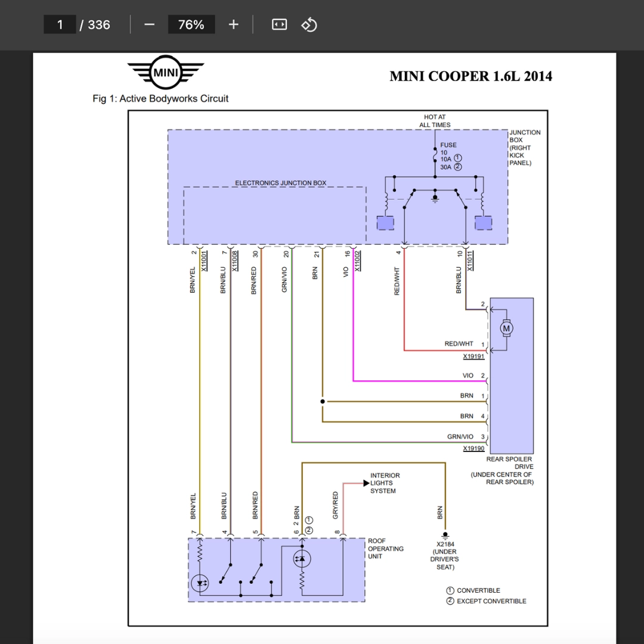Rotate the document counterclockwise

click(309, 24)
